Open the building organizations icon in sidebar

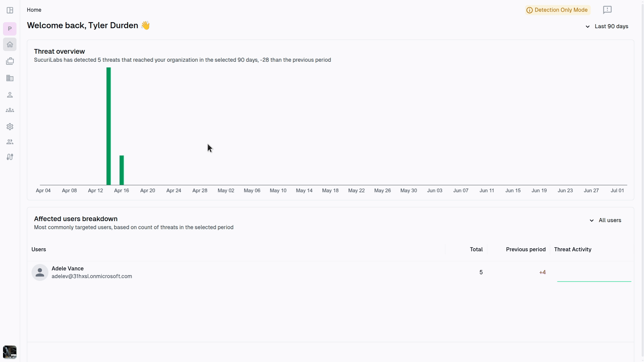pyautogui.click(x=10, y=78)
